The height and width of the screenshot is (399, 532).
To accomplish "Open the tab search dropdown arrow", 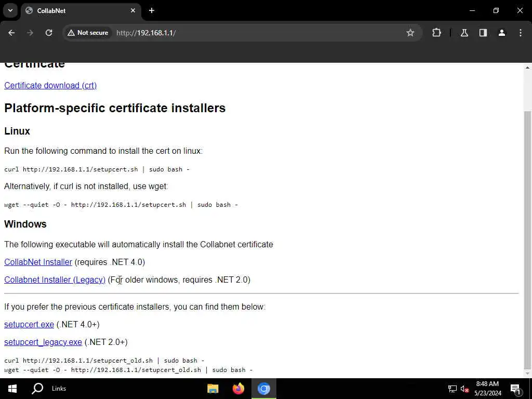I will (x=10, y=10).
